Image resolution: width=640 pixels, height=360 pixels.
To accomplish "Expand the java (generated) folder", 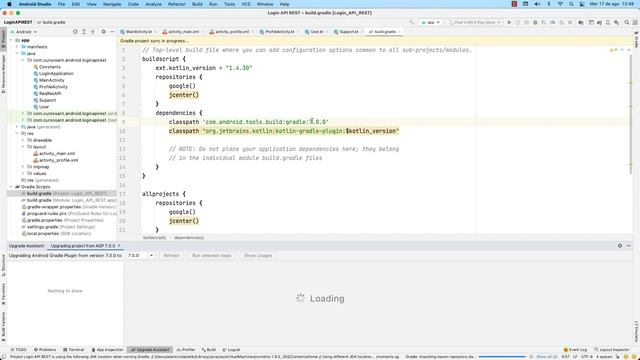I will pos(17,127).
